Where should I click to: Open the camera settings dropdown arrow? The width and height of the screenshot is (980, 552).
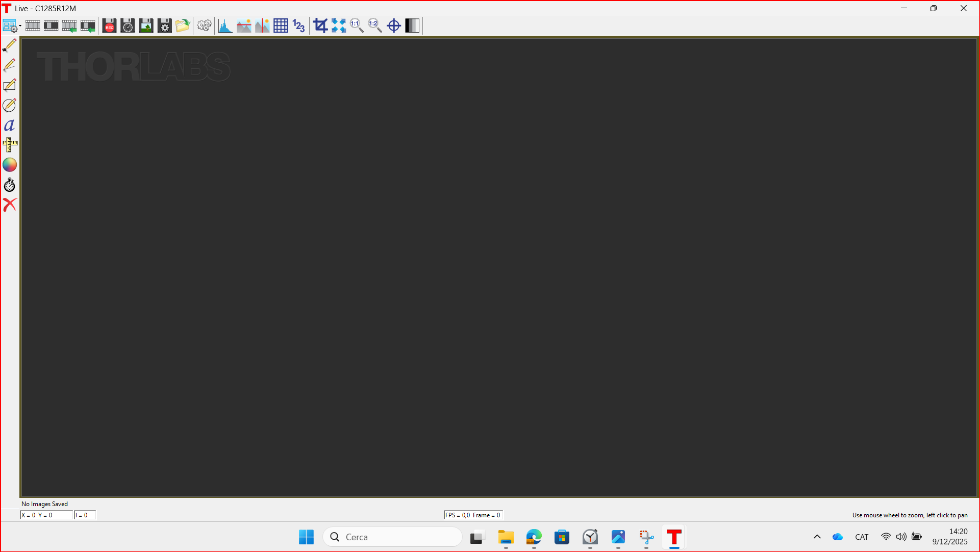(x=20, y=26)
